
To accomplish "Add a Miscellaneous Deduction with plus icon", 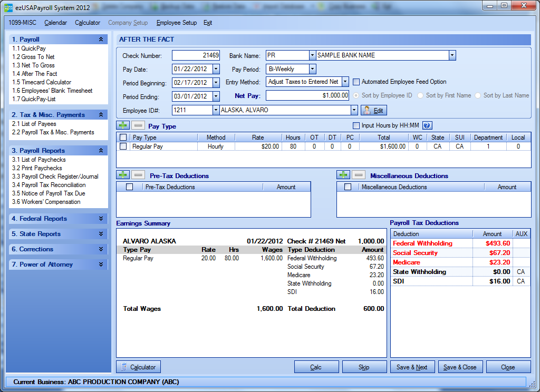I will pyautogui.click(x=343, y=175).
